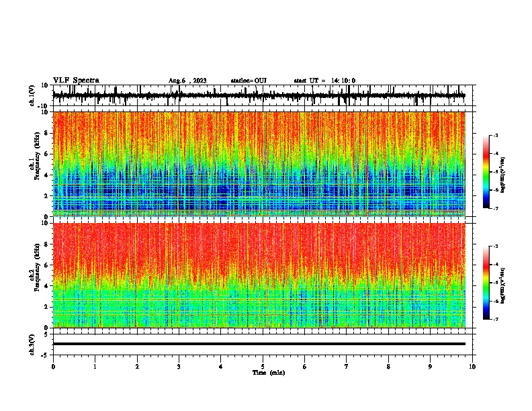This screenshot has height=411, width=532.
Task: Click the "start UT = 14:10:0" header text
Action: (x=324, y=81)
